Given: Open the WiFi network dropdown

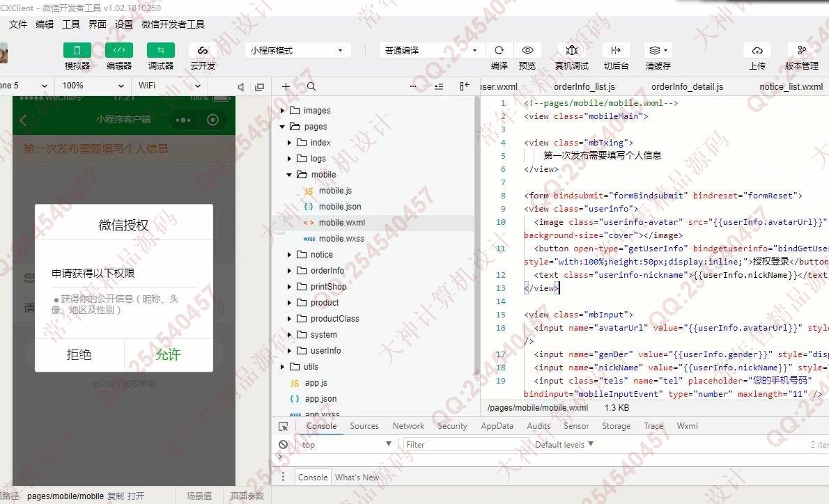Looking at the screenshot, I should tap(169, 86).
